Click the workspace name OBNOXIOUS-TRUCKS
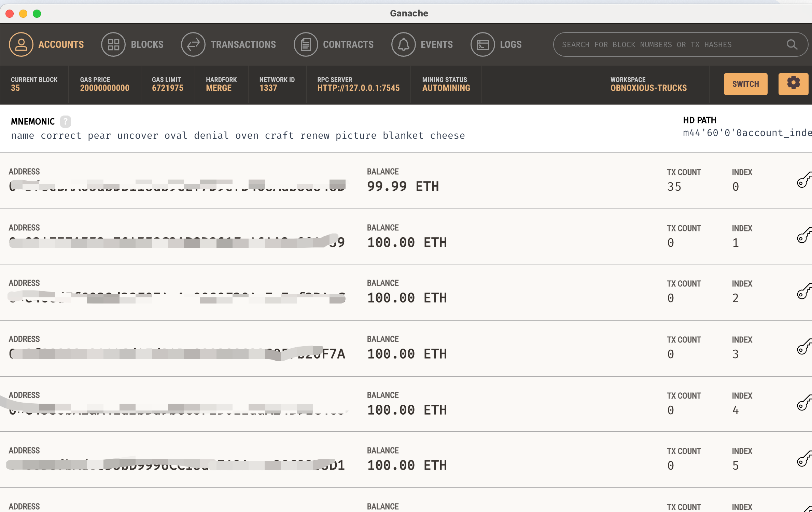 coord(648,88)
